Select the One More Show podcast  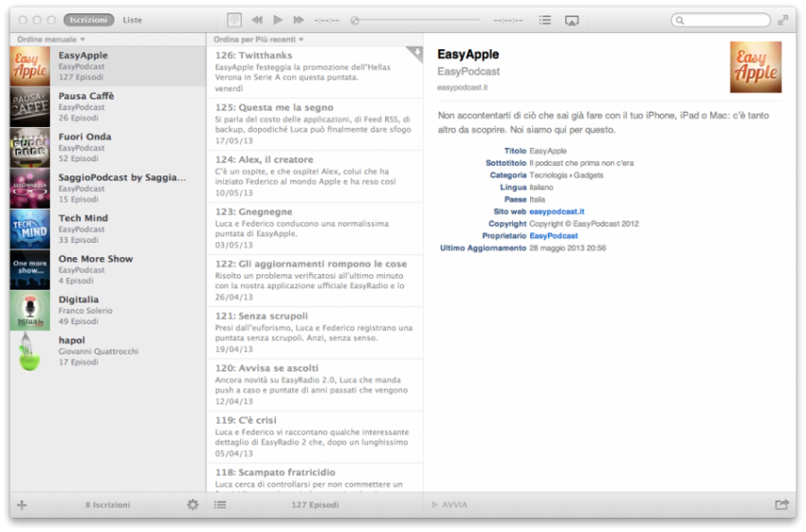point(107,268)
